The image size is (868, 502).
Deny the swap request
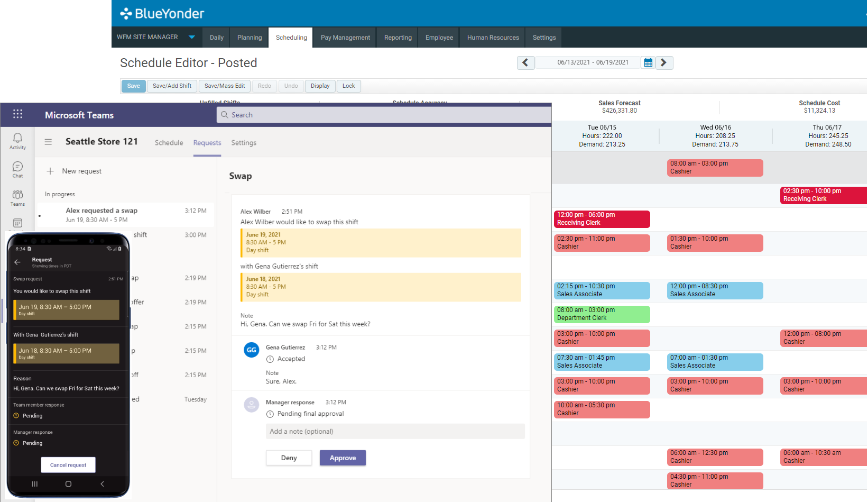pos(289,458)
